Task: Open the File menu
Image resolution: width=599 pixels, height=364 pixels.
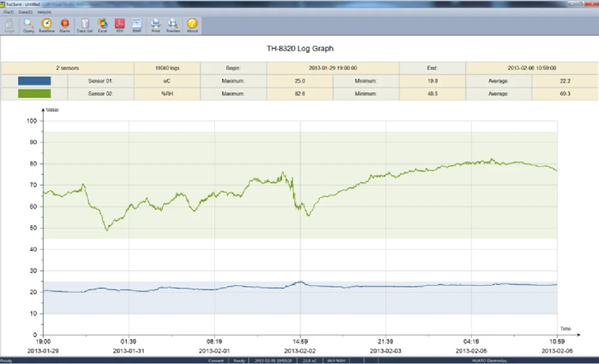Action: click(x=7, y=12)
